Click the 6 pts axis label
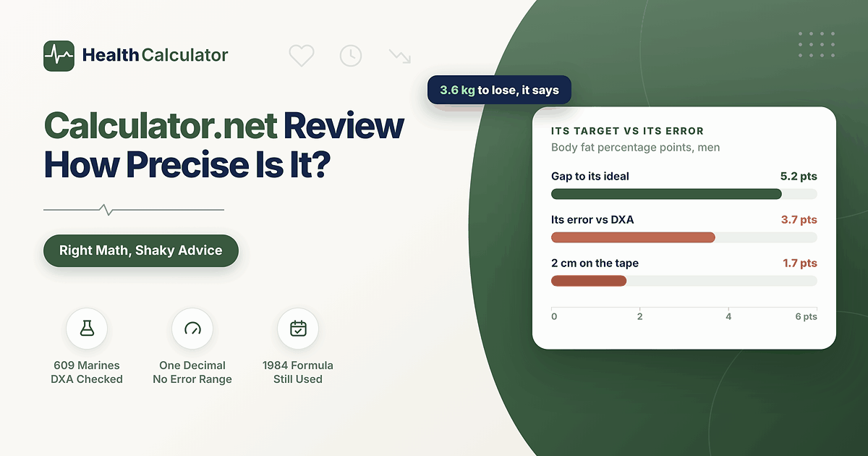 [806, 317]
